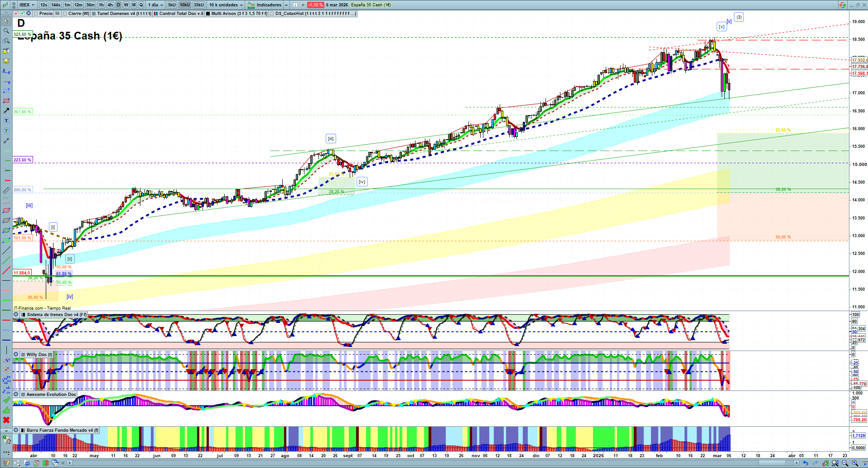
Task: Select the magnifying glass zoom tool
Action: coord(6,31)
